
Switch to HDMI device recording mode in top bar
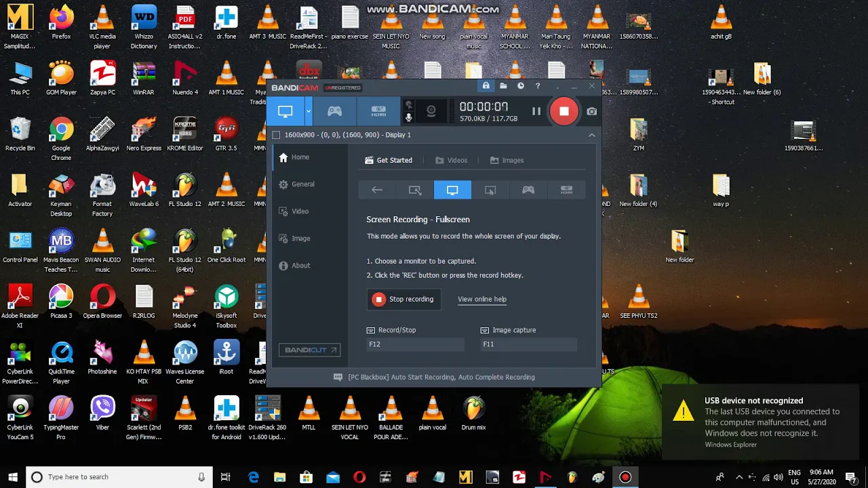378,111
